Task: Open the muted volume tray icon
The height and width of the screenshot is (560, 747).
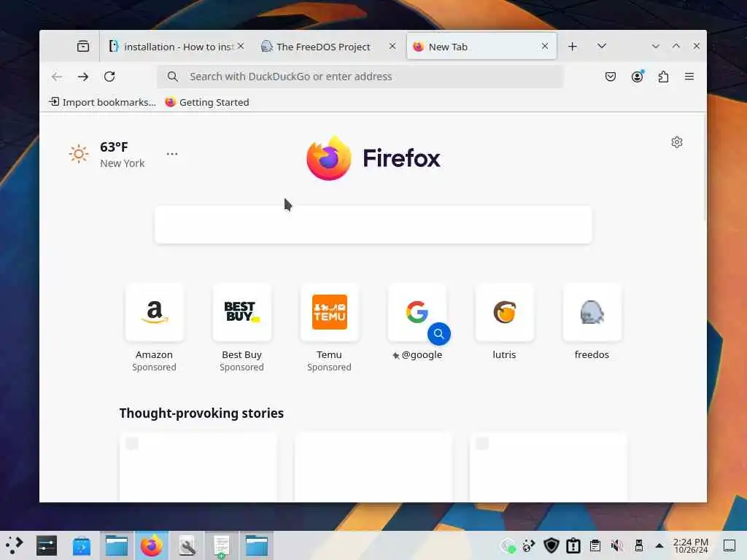Action: 617,545
